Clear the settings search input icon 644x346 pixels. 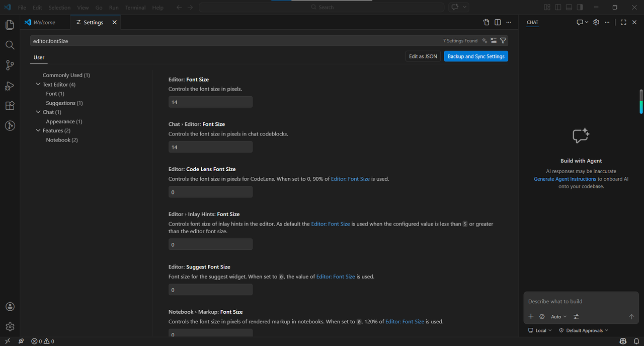(x=494, y=41)
